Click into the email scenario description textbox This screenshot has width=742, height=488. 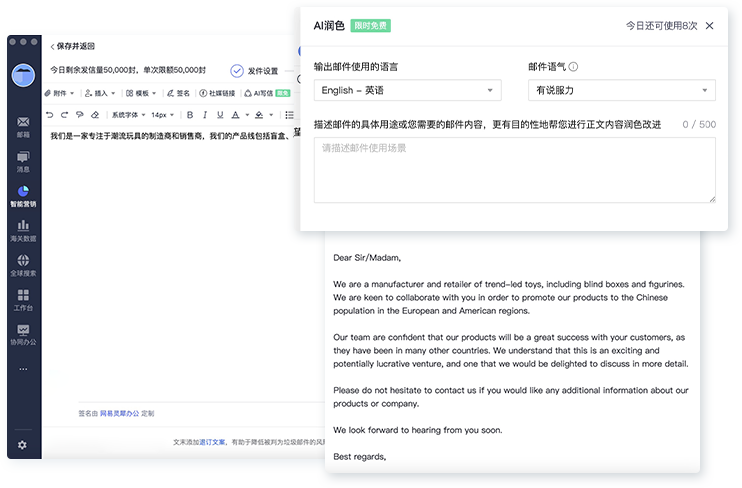coord(514,170)
